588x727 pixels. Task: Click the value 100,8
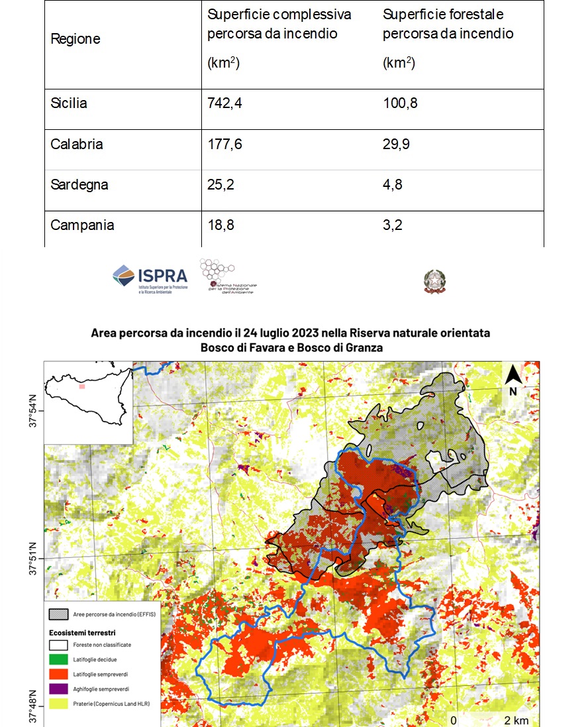click(x=400, y=103)
